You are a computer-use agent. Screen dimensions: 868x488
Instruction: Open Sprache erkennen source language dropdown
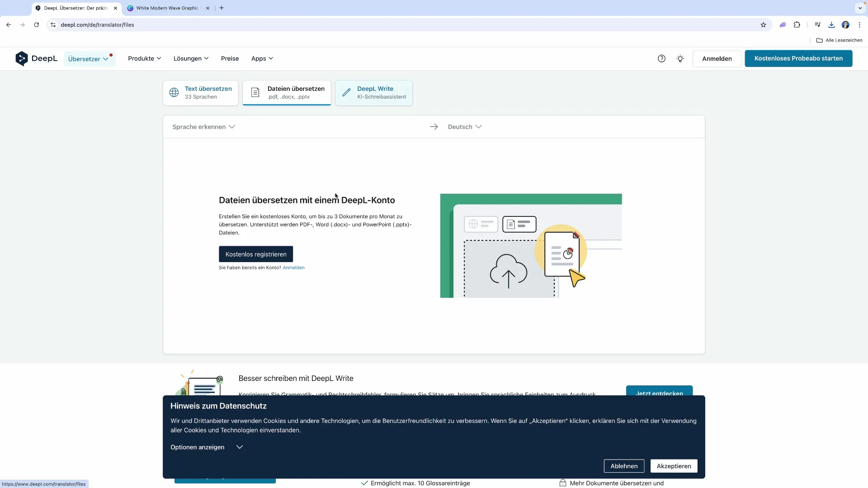(203, 127)
